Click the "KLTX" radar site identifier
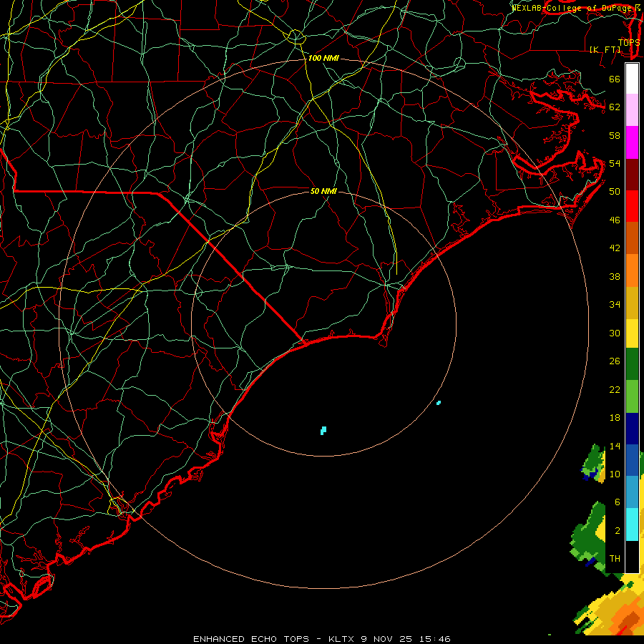644x644 pixels. pos(341,639)
